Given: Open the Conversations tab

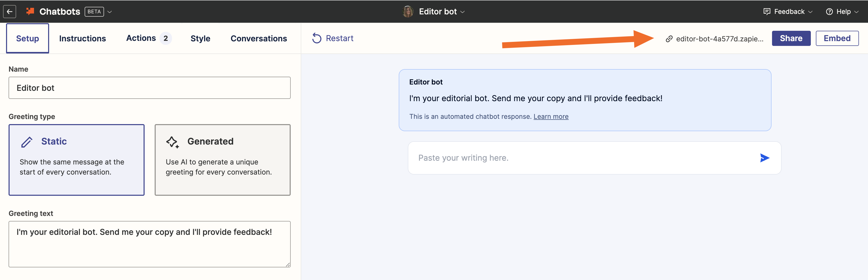Looking at the screenshot, I should tap(259, 38).
